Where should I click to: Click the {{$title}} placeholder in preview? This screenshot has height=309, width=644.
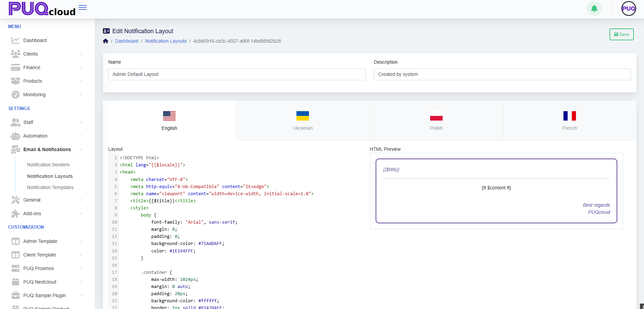(391, 169)
